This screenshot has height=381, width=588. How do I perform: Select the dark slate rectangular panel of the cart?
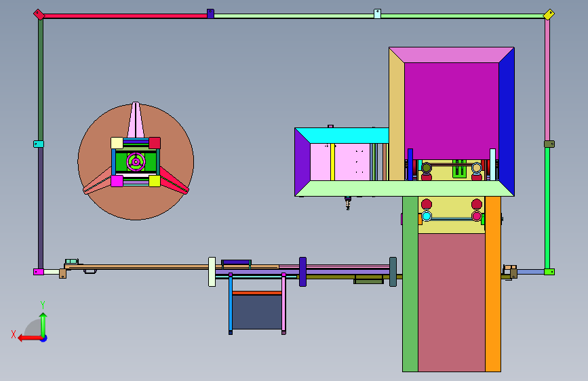pos(257,312)
